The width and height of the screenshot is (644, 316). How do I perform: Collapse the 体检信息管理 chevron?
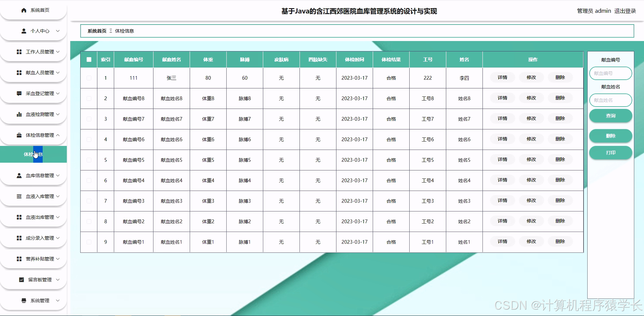coord(58,135)
